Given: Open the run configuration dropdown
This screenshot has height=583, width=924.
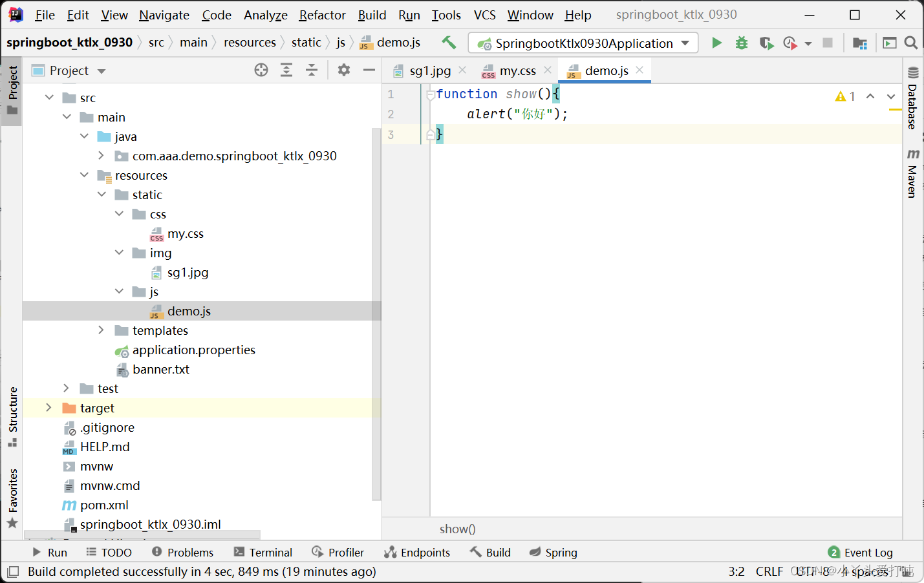Looking at the screenshot, I should point(583,43).
